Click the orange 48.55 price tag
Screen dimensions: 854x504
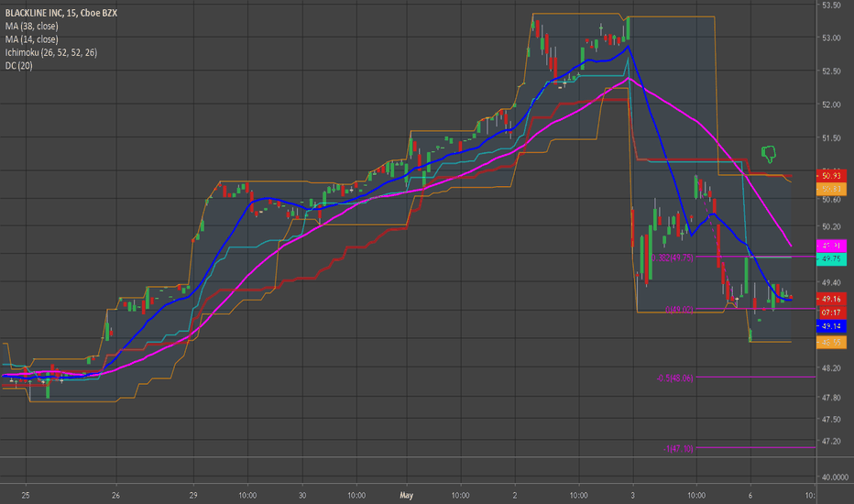(831, 342)
